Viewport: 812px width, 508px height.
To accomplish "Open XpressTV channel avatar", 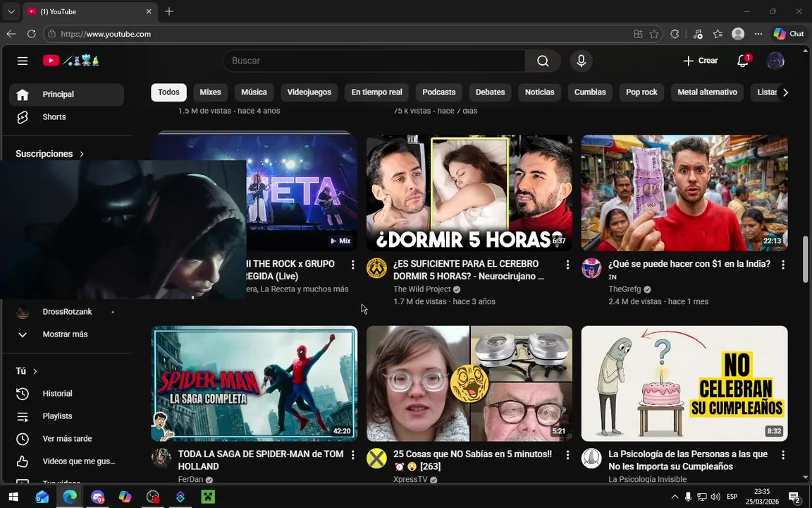I will [376, 459].
